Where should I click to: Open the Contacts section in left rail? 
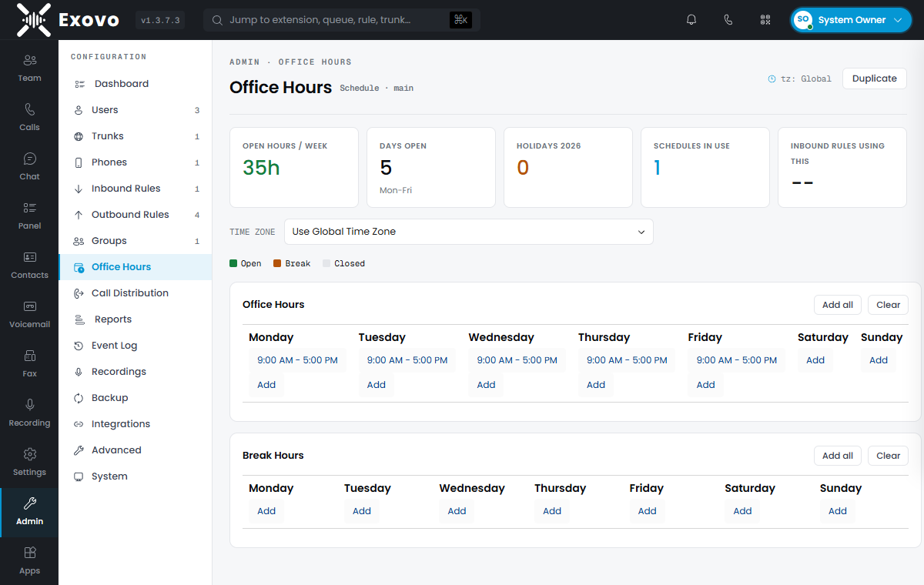point(29,265)
